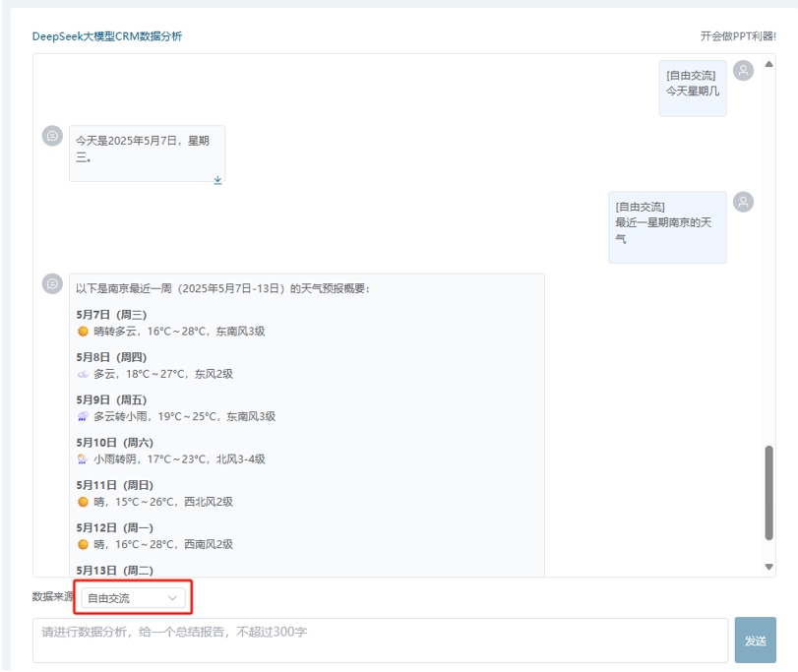Viewport: 798px width, 672px height.
Task: Click the 数据来源 label
Action: [x=53, y=596]
